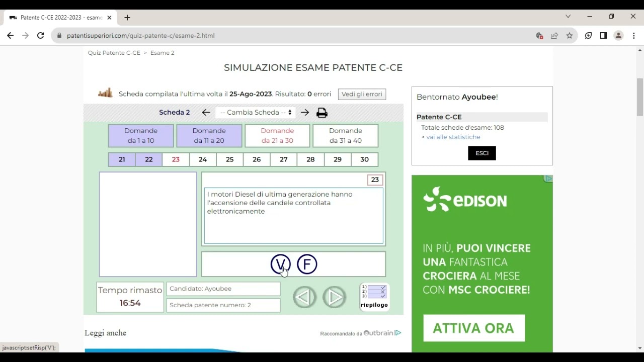Jump to question 23
The image size is (644, 362).
(176, 159)
